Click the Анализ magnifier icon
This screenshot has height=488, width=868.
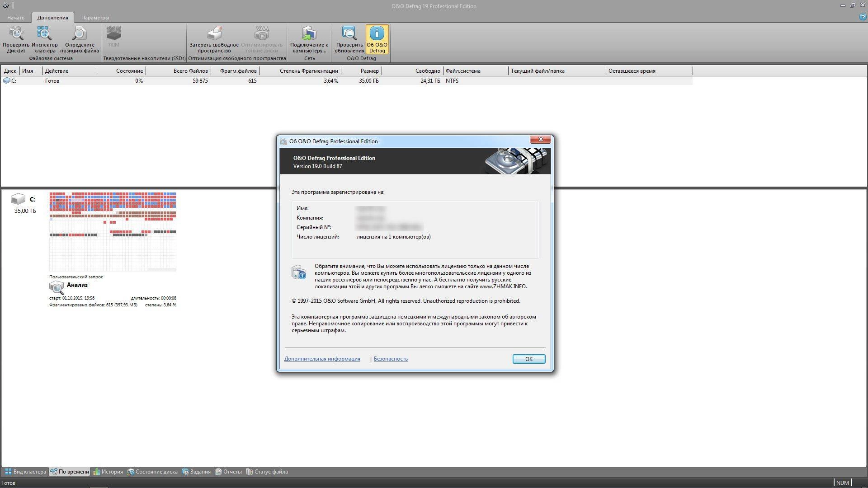point(57,287)
